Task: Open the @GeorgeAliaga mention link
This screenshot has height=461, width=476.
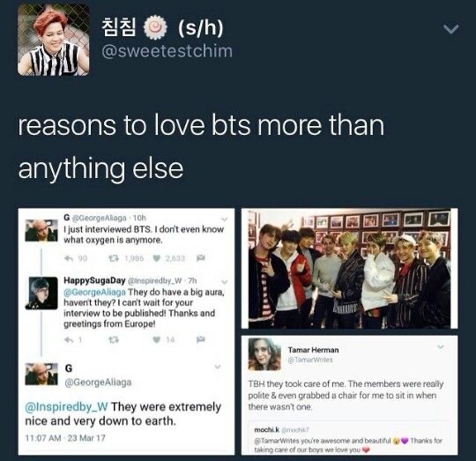Action: pos(94,293)
